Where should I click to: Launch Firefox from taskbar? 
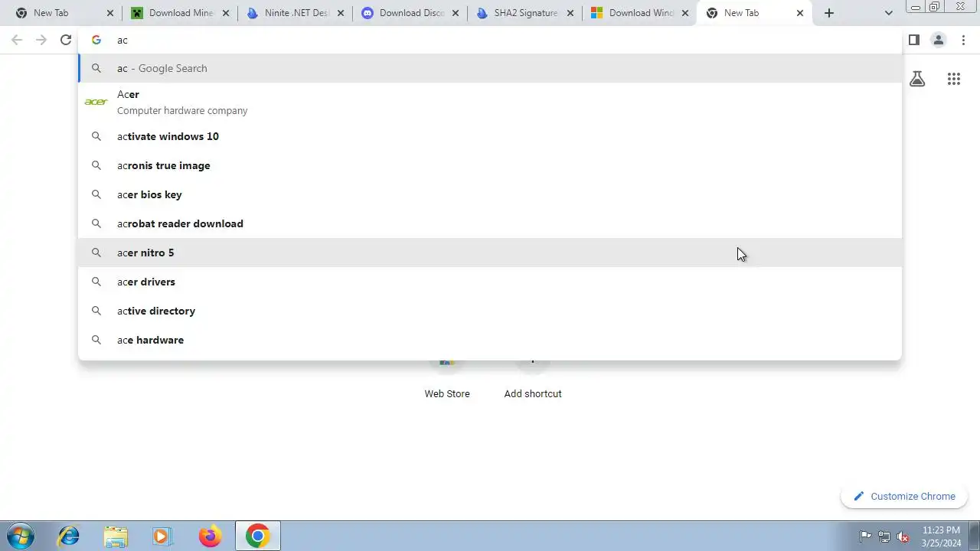click(x=210, y=536)
